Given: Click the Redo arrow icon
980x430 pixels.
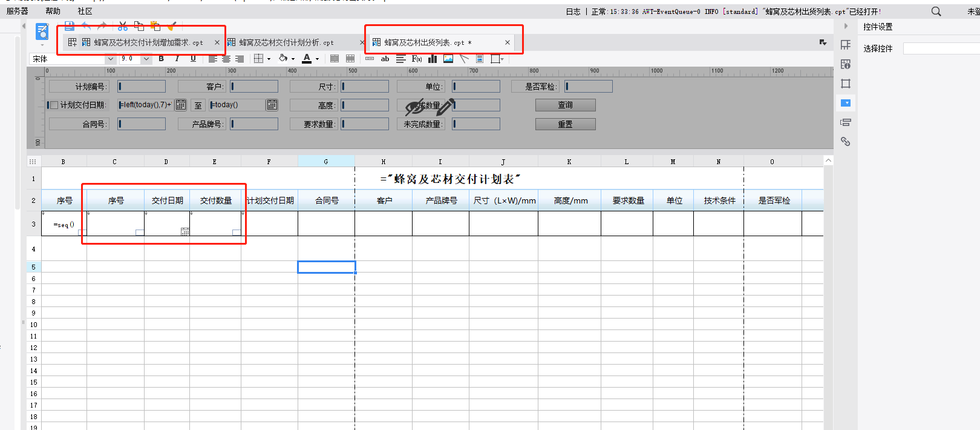Looking at the screenshot, I should tap(102, 26).
